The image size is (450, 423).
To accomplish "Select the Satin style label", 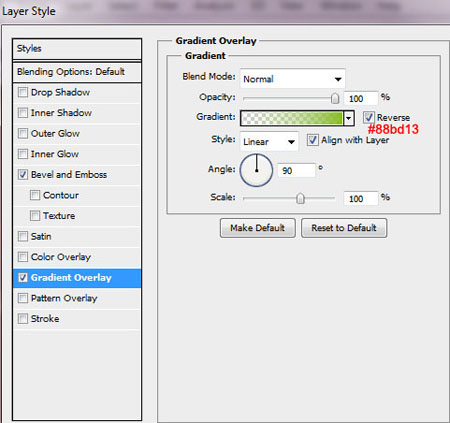I will [x=41, y=236].
